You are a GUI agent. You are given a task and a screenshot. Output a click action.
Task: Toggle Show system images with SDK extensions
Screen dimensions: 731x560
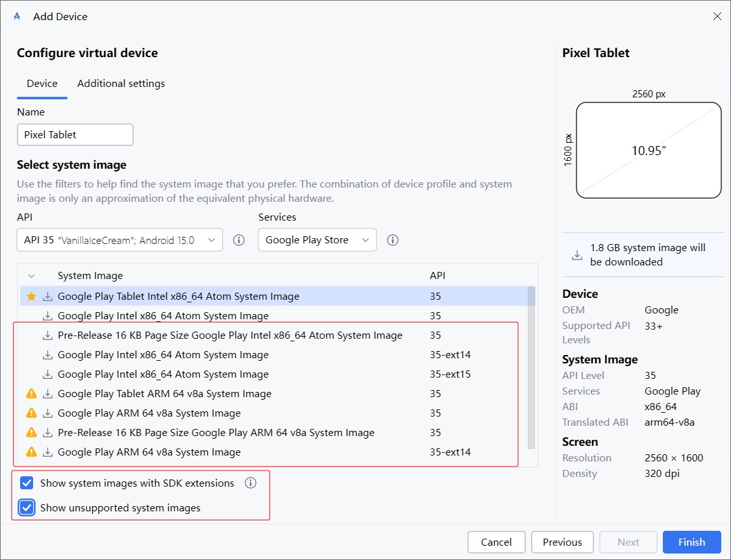point(27,483)
